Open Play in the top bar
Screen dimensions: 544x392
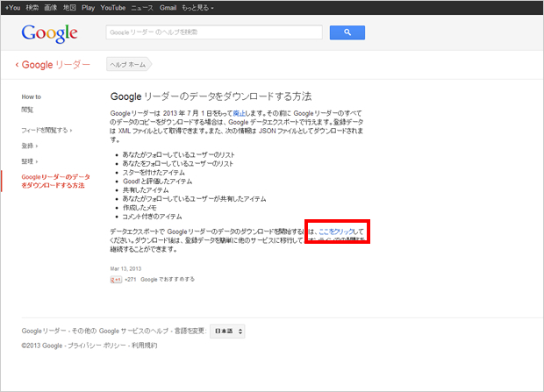click(x=88, y=8)
